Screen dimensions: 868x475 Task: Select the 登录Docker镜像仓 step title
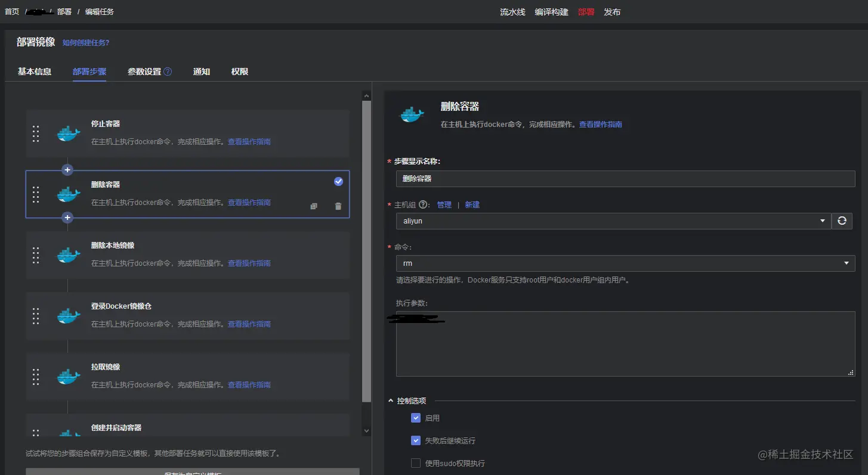click(x=121, y=306)
